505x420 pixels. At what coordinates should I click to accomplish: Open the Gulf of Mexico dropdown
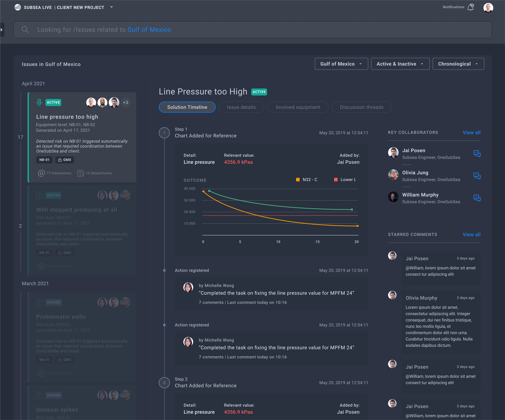(x=341, y=64)
